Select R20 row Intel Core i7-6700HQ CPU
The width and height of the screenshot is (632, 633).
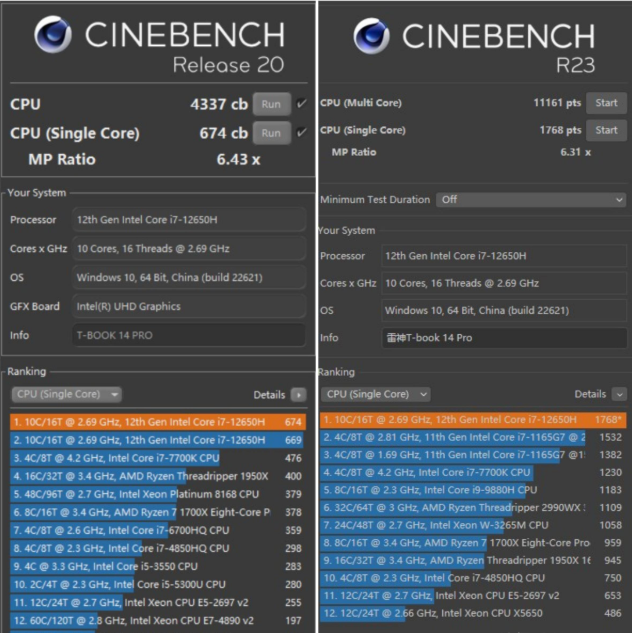click(158, 530)
